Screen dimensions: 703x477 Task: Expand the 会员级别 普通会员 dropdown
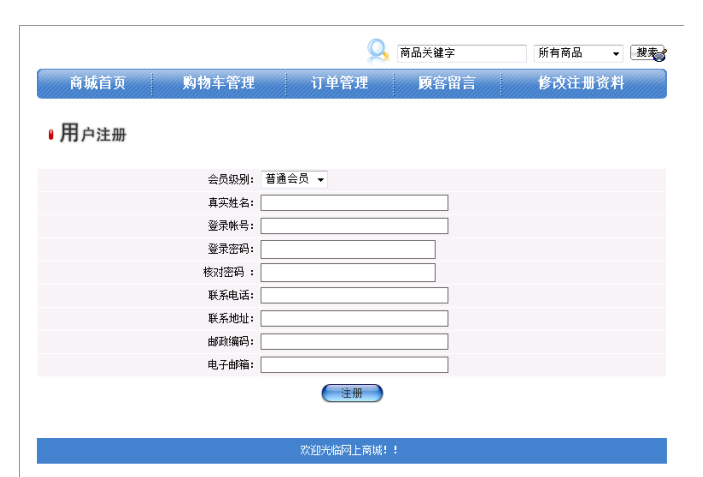(x=294, y=179)
